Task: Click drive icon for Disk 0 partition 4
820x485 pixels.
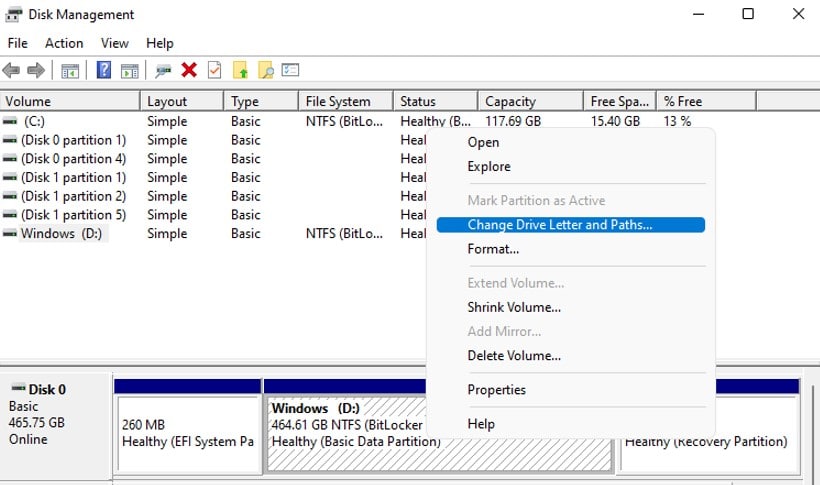Action: [x=10, y=159]
